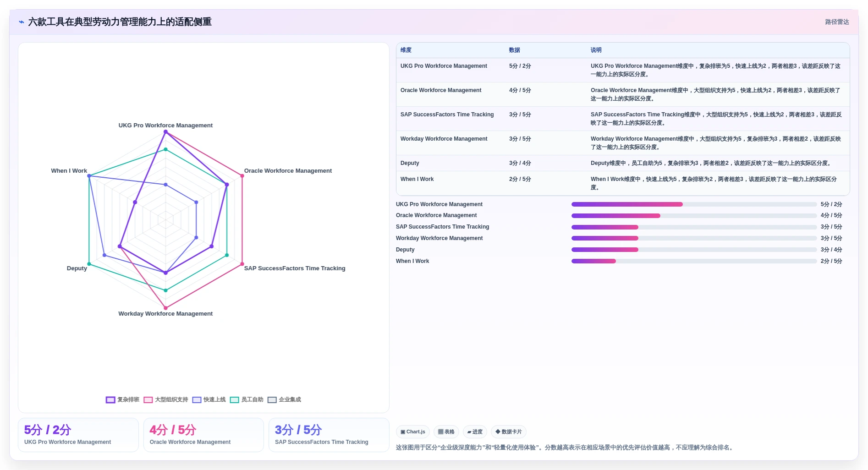This screenshot has height=470, width=868.
Task: Click the 路径雷达 label in header
Action: [x=837, y=22]
